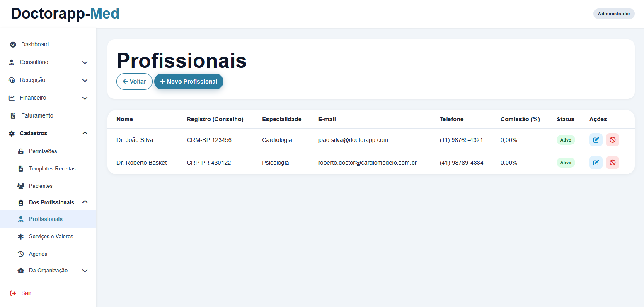The image size is (644, 307).
Task: Click the Voltar button
Action: [x=134, y=82]
